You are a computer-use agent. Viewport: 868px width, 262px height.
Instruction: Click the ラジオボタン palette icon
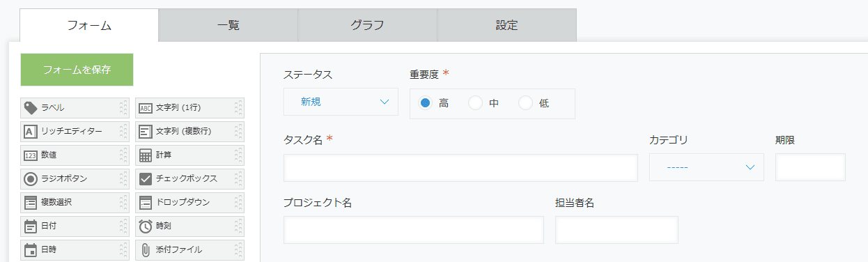(x=30, y=178)
